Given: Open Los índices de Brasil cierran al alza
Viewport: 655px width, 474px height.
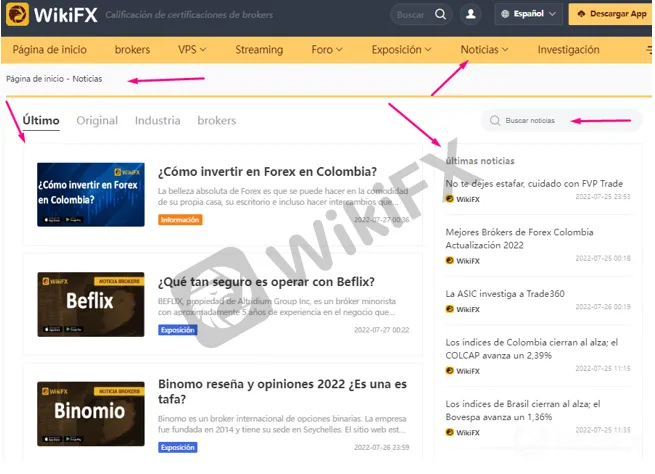Looking at the screenshot, I should (x=523, y=410).
